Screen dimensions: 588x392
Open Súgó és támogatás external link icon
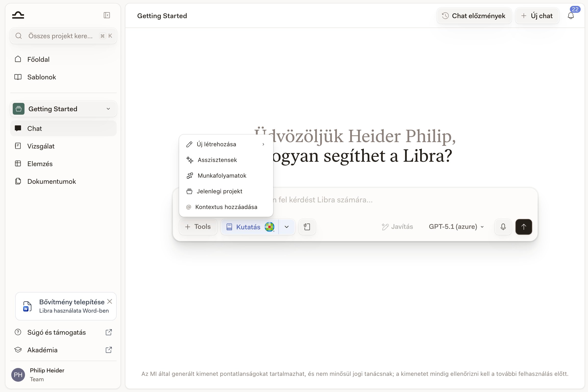coord(109,332)
